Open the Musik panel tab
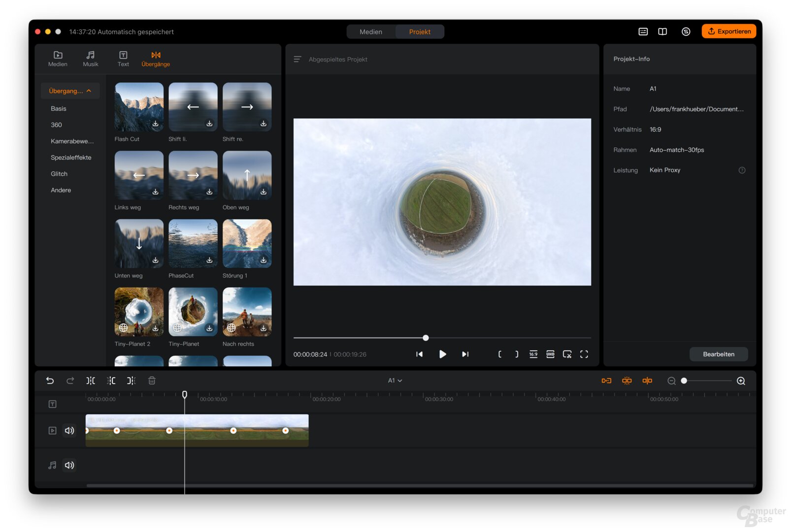 coord(91,59)
